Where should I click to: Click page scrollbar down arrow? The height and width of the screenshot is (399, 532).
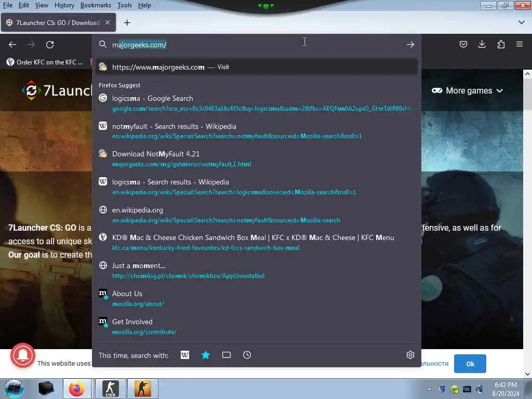(527, 374)
